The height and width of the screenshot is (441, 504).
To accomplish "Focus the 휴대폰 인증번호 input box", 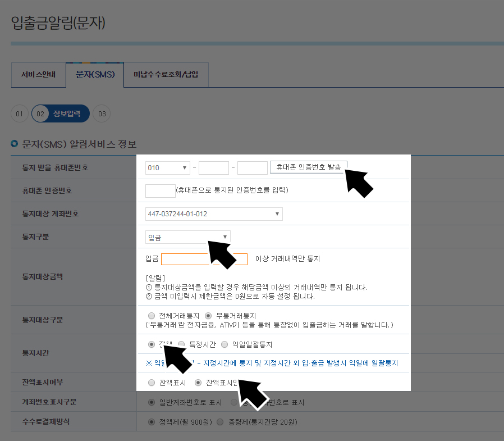I will [160, 190].
